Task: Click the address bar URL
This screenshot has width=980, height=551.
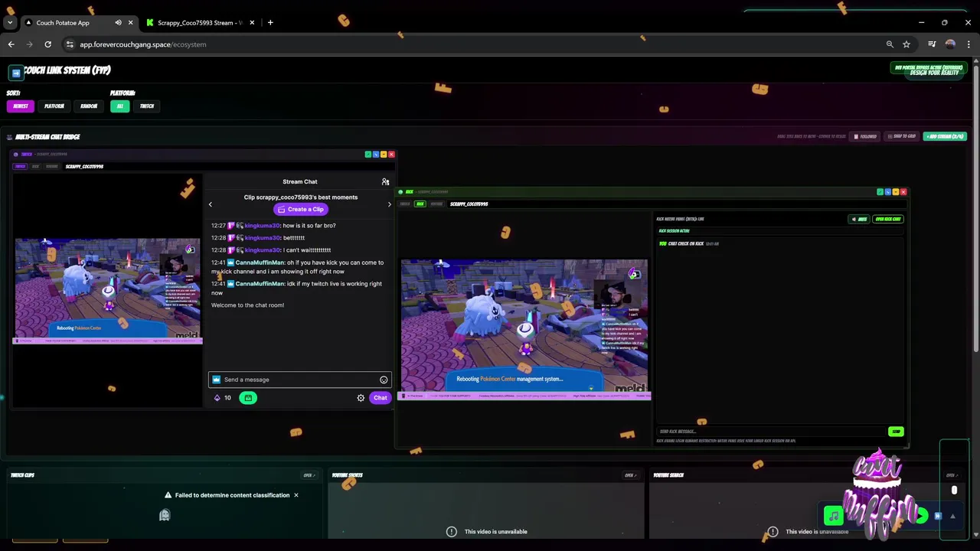Action: [143, 44]
